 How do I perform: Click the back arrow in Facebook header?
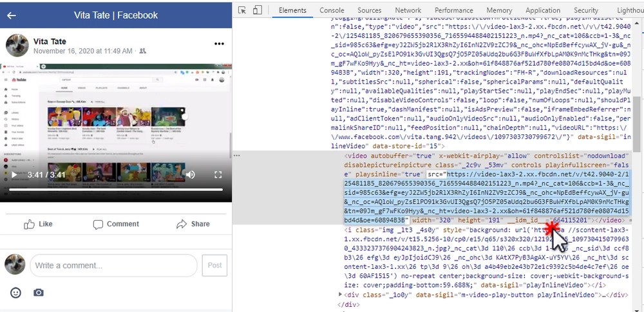click(12, 15)
